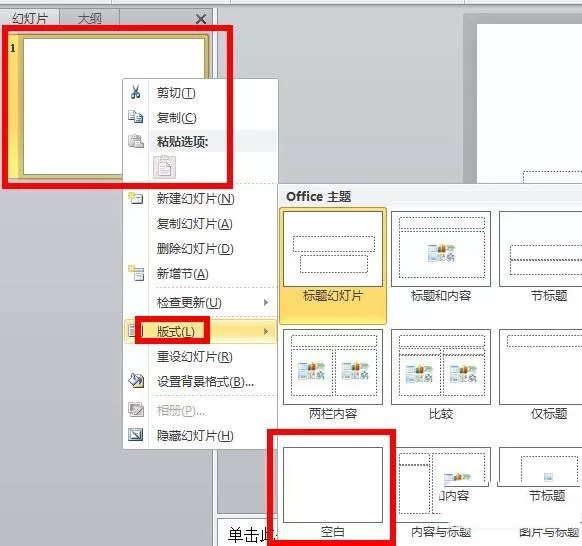Open 设置背景格式(B)... dialog
This screenshot has height=546, width=582.
205,381
